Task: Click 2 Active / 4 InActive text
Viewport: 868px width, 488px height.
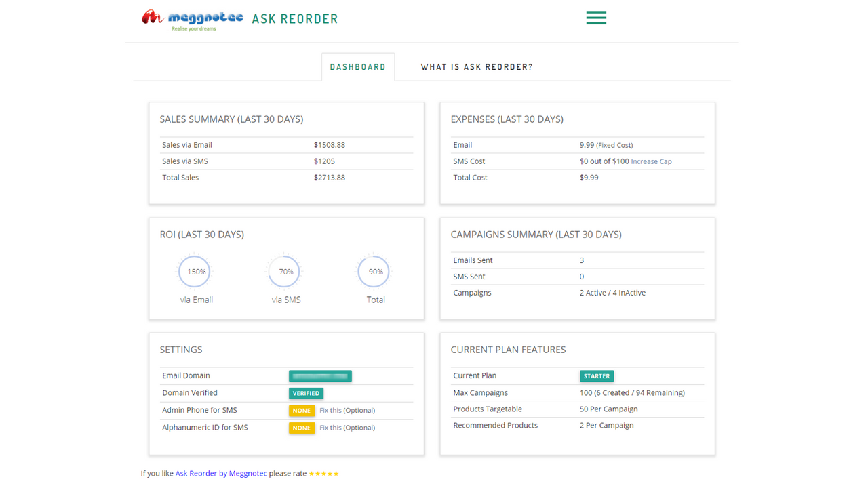Action: pyautogui.click(x=612, y=293)
